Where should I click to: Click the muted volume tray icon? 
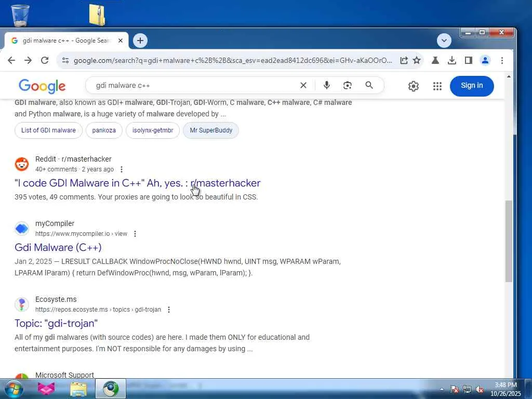pyautogui.click(x=480, y=389)
